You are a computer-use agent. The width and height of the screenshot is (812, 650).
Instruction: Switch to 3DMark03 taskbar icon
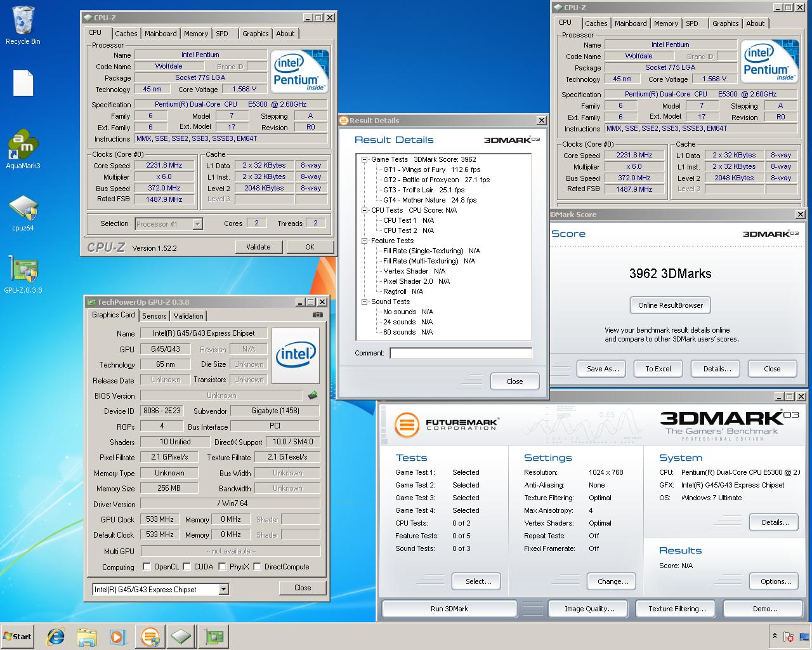pyautogui.click(x=150, y=637)
